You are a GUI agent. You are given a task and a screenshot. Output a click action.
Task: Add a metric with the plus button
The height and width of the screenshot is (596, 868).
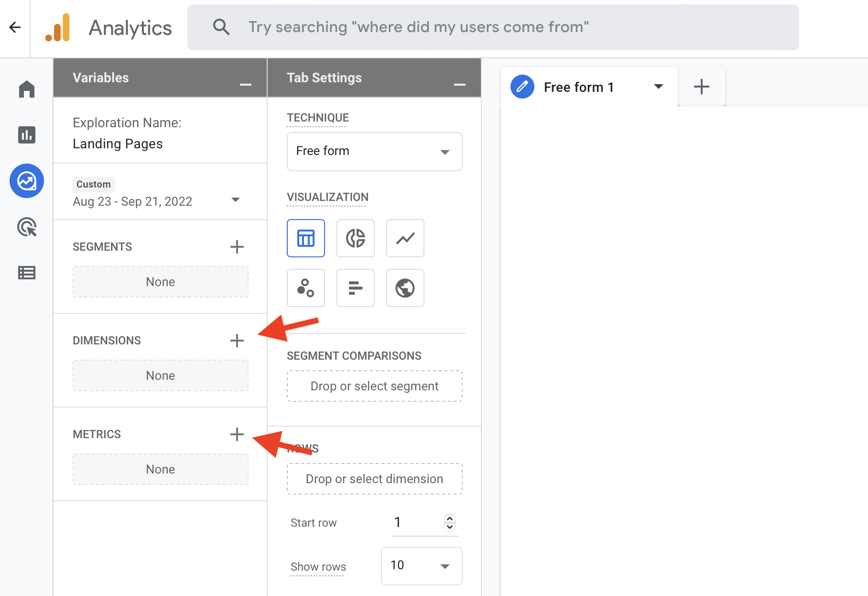pyautogui.click(x=237, y=434)
